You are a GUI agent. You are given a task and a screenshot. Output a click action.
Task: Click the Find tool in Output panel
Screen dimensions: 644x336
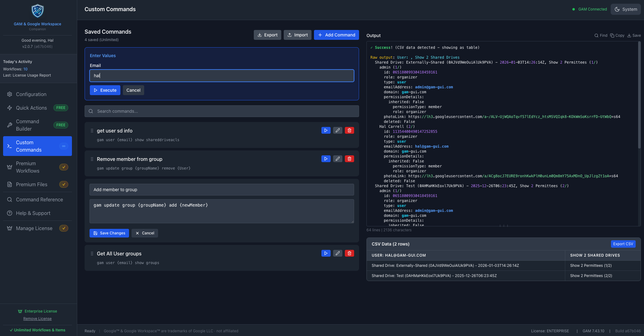tap(601, 36)
